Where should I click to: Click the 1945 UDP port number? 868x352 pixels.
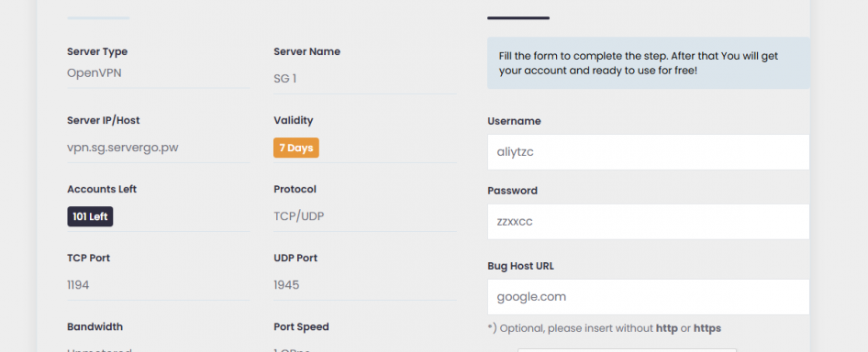[x=286, y=285]
